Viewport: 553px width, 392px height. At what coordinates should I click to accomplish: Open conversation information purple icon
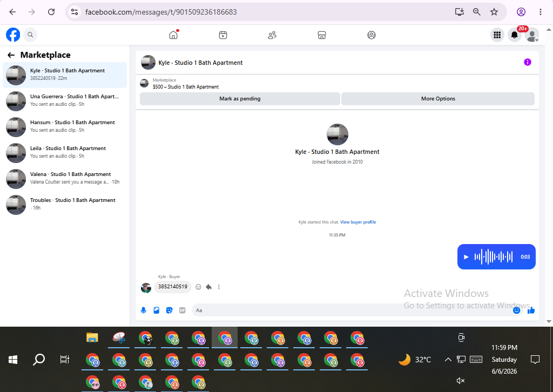coord(528,63)
